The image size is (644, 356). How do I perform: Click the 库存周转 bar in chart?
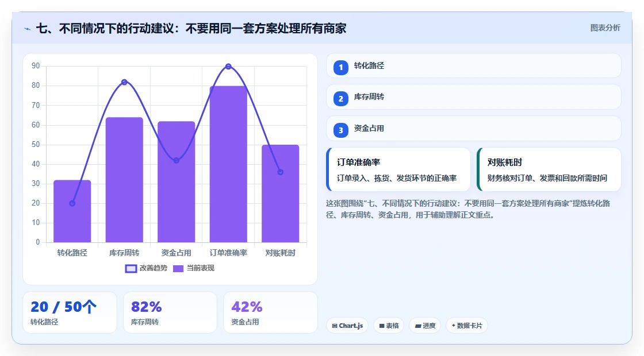click(x=124, y=180)
